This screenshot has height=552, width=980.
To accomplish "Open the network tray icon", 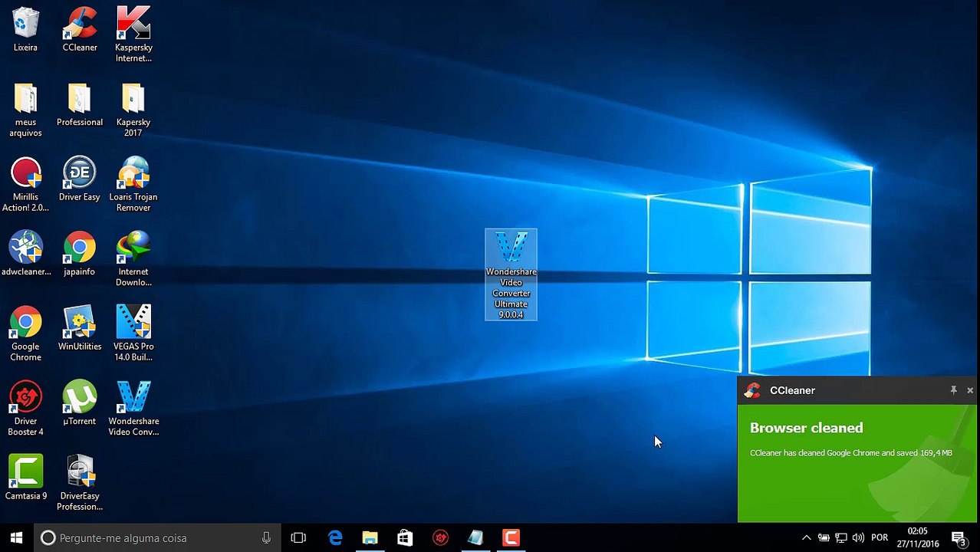I will click(x=841, y=538).
